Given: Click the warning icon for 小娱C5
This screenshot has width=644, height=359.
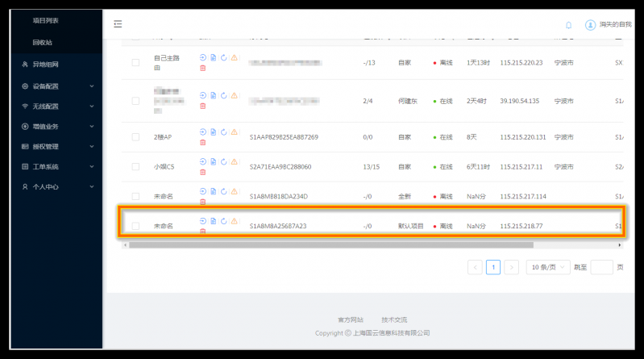Looking at the screenshot, I should point(234,161).
